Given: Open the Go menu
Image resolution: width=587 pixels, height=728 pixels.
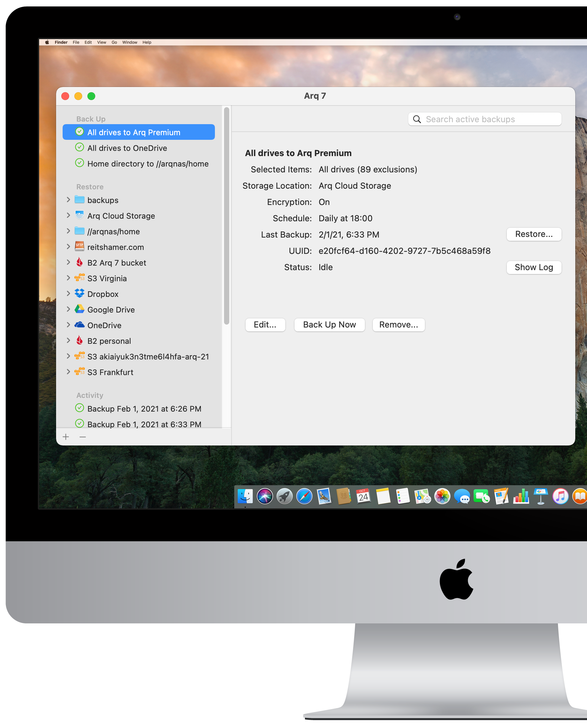Looking at the screenshot, I should pos(114,42).
